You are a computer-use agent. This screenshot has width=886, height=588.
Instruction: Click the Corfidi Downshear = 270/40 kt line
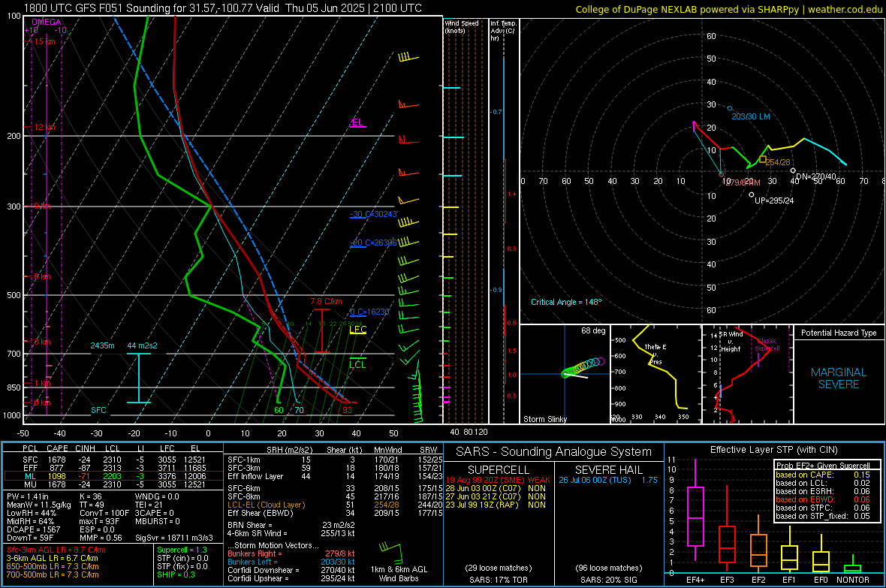click(x=291, y=570)
